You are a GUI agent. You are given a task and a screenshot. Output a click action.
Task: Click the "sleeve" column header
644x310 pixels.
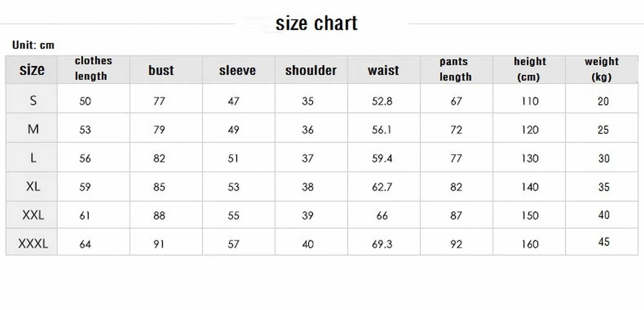pyautogui.click(x=238, y=70)
